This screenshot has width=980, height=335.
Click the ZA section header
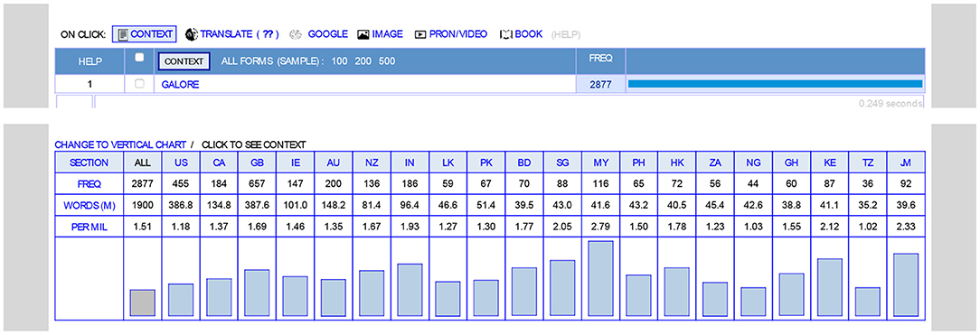(715, 163)
